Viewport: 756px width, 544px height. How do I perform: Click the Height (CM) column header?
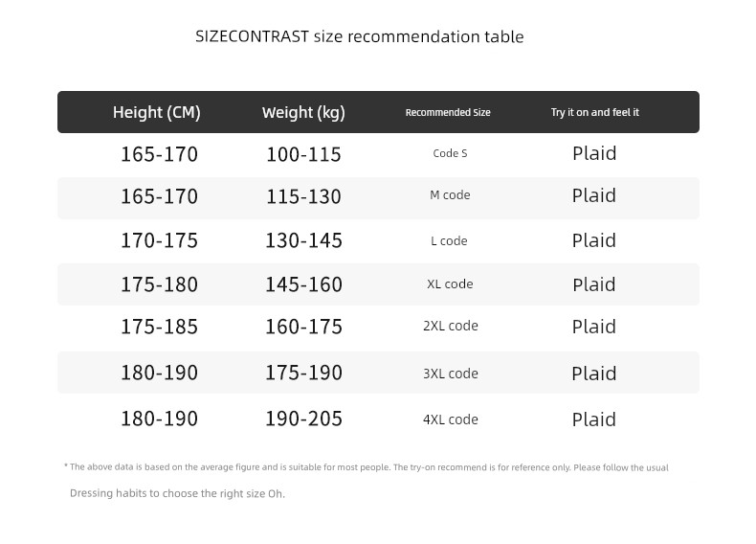(x=157, y=112)
